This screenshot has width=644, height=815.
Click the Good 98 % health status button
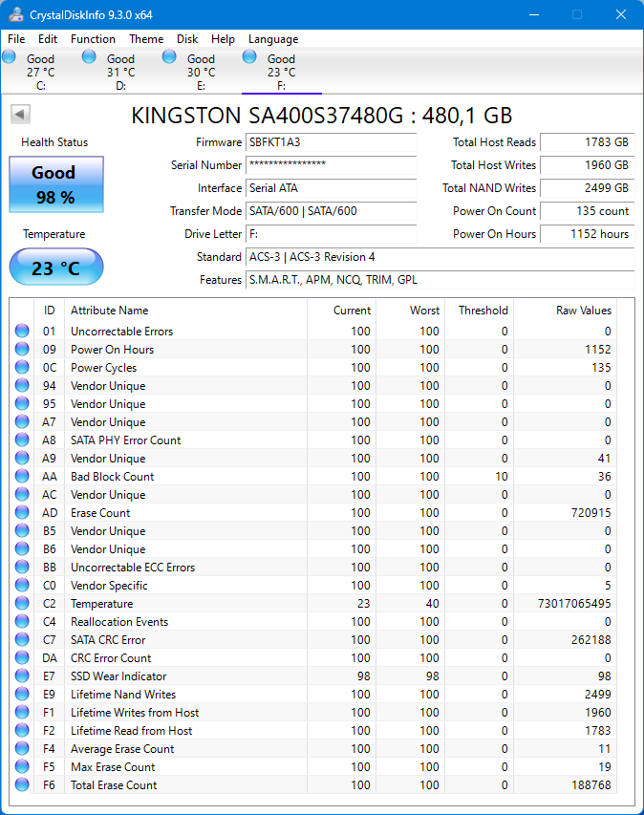click(56, 184)
